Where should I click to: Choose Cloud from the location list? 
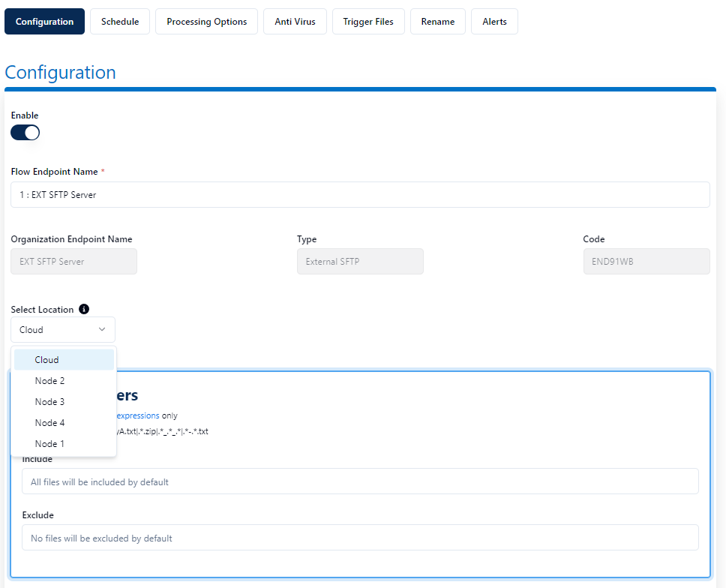(64, 360)
